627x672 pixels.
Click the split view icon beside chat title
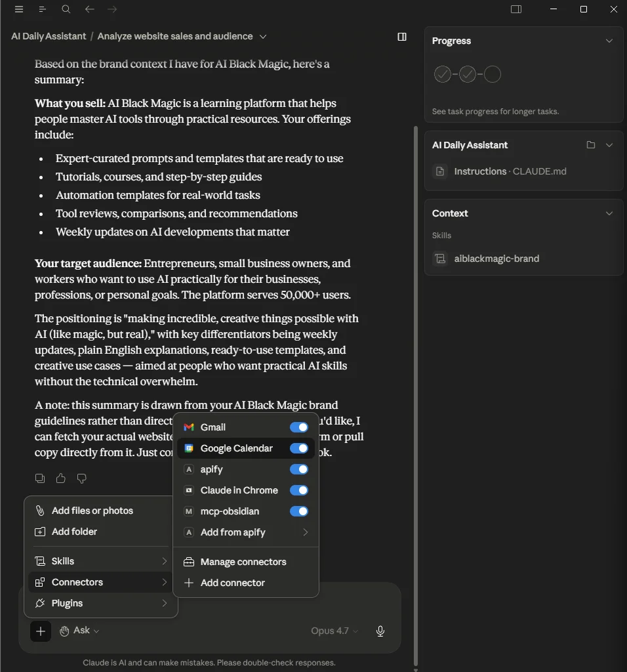[x=402, y=37]
